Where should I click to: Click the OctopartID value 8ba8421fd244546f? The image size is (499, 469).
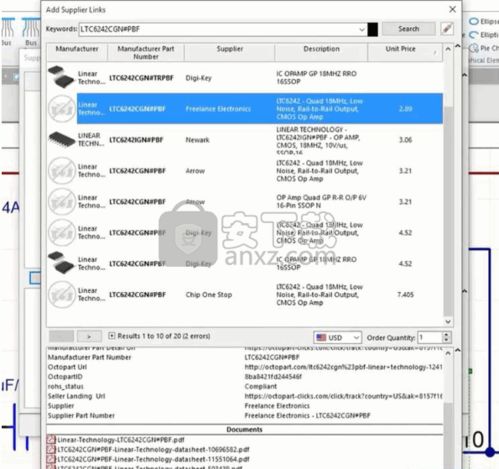(273, 377)
